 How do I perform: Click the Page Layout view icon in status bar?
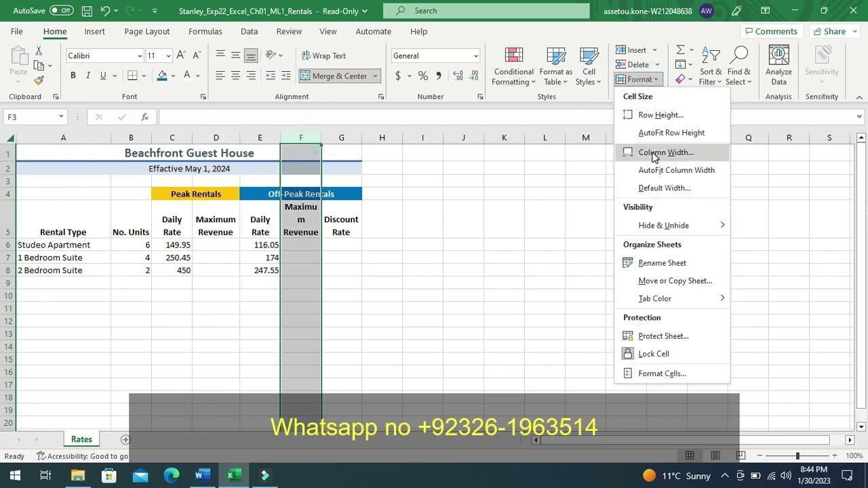point(715,456)
